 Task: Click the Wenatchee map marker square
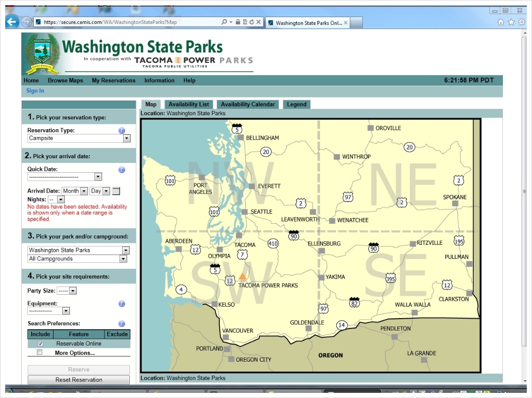[332, 221]
